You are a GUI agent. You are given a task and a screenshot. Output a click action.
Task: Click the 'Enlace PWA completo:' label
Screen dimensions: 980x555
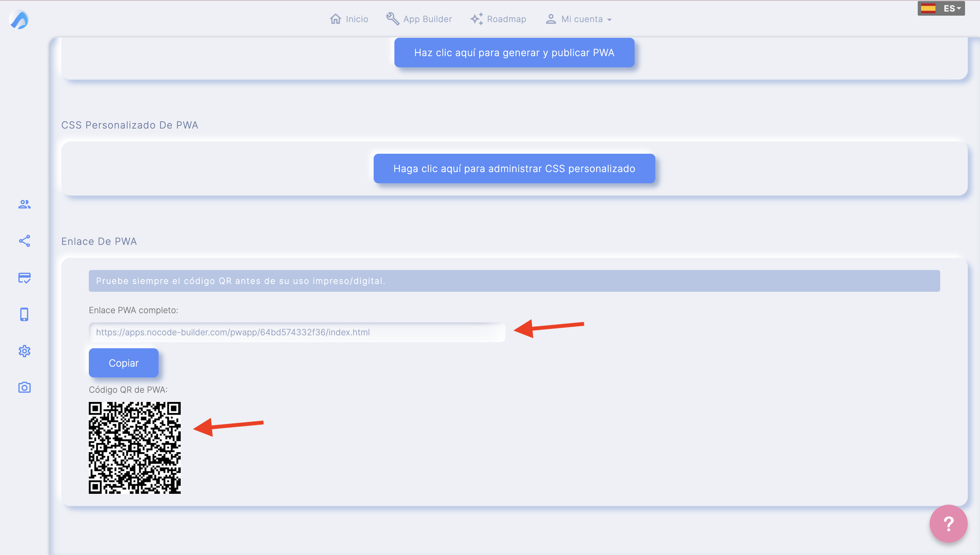tap(133, 310)
